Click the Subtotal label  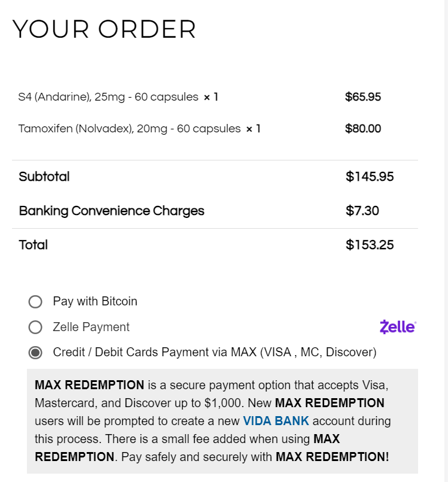pyautogui.click(x=44, y=177)
